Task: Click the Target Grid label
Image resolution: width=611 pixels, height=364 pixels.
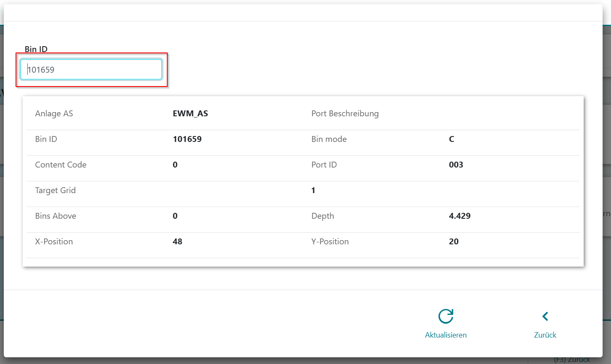Action: [x=55, y=191]
